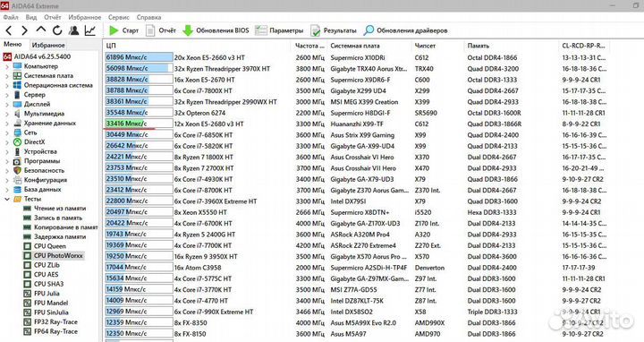Viewport: 644px width, 342px height.
Task: Select the 12x Xeon E5-2680 v3 HT row
Action: (x=357, y=124)
